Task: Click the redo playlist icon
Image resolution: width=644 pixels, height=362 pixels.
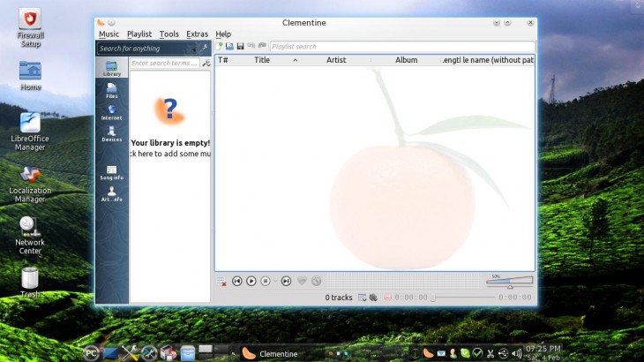Action: (x=262, y=46)
